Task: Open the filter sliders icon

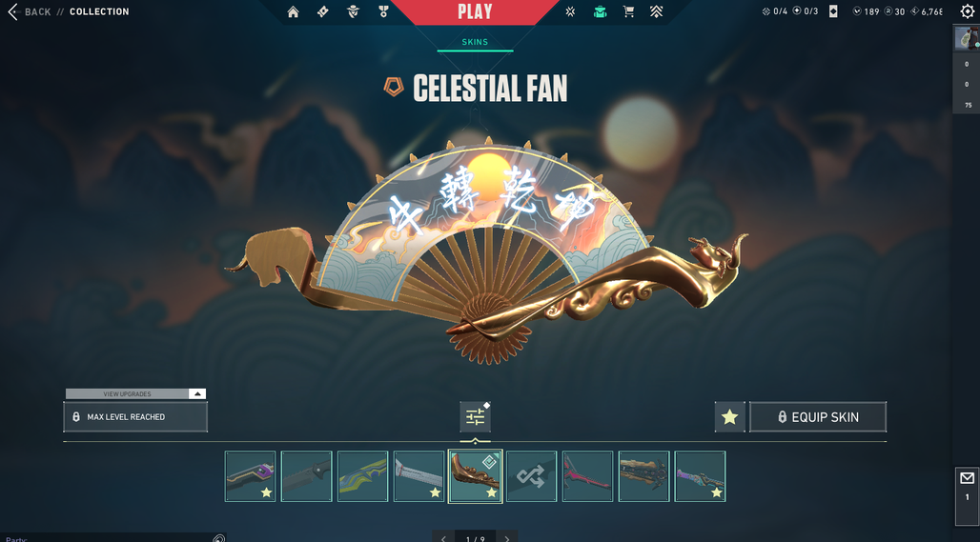Action: pos(475,417)
